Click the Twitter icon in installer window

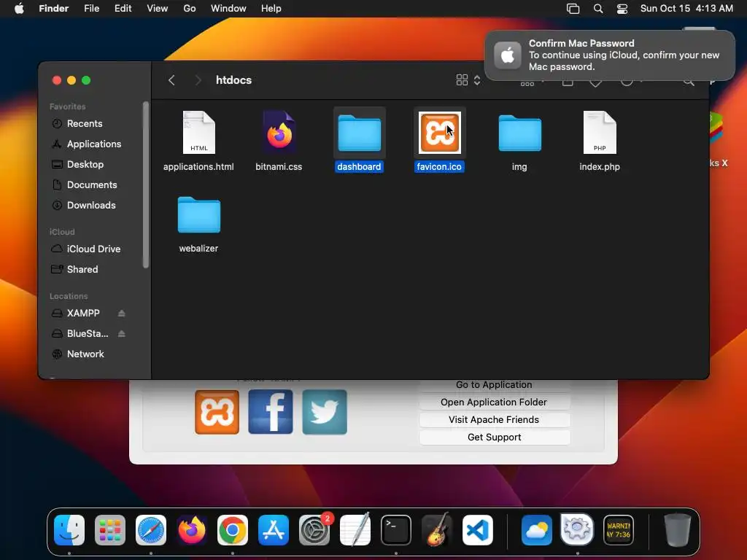[x=325, y=413]
